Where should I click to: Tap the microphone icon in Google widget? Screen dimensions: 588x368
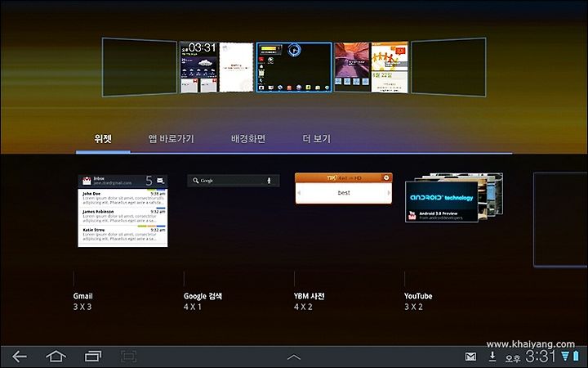click(x=269, y=181)
